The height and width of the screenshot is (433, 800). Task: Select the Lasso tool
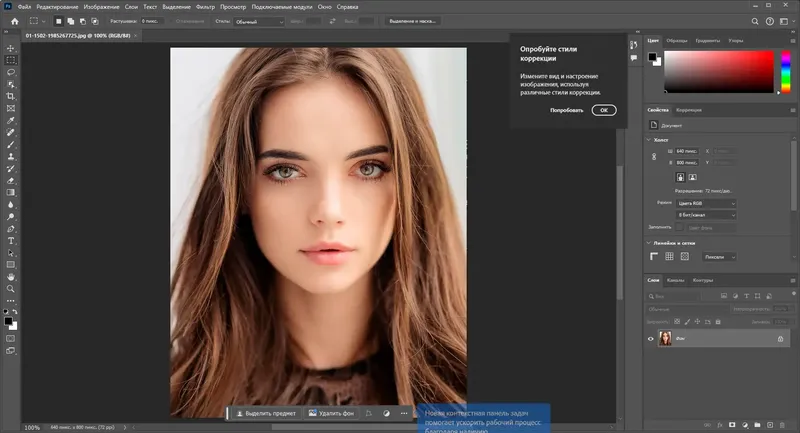click(11, 72)
